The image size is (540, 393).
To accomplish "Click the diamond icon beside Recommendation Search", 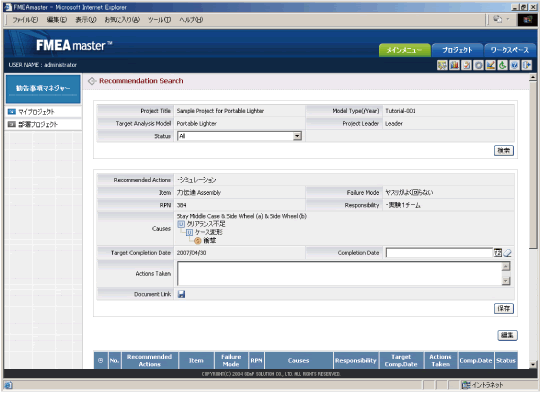I will click(x=92, y=81).
